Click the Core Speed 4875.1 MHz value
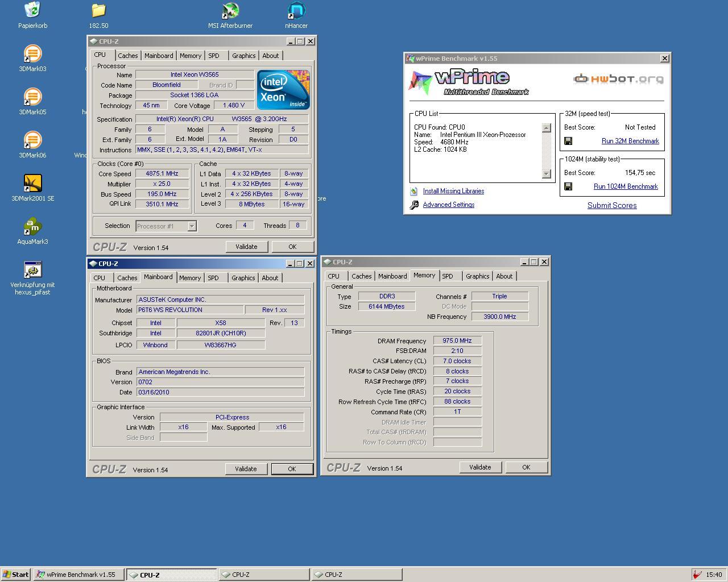 162,174
